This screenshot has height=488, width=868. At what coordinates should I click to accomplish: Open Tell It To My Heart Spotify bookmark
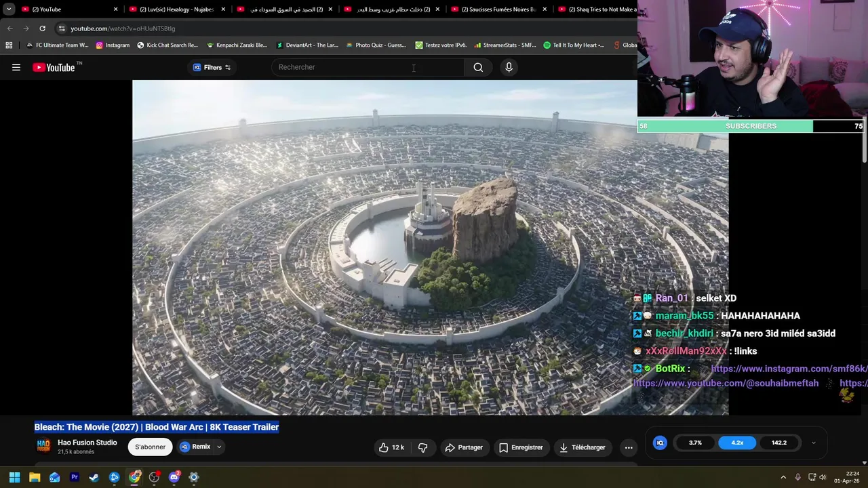pos(574,45)
